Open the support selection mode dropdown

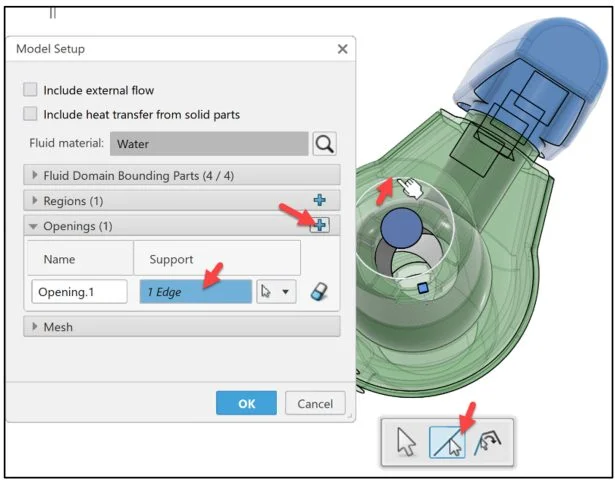(274, 292)
